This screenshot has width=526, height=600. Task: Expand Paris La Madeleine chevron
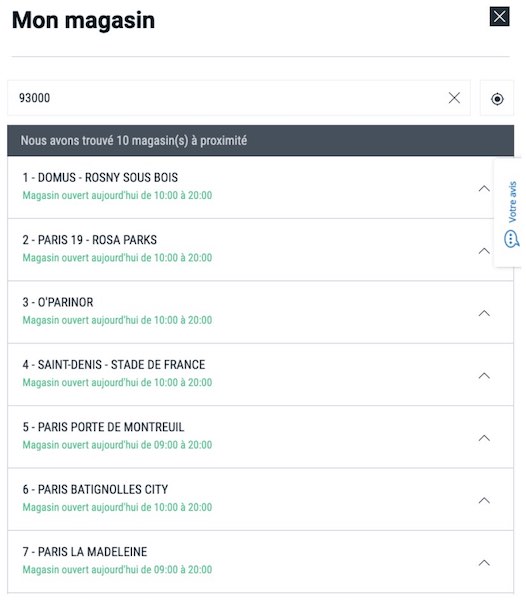tap(484, 562)
